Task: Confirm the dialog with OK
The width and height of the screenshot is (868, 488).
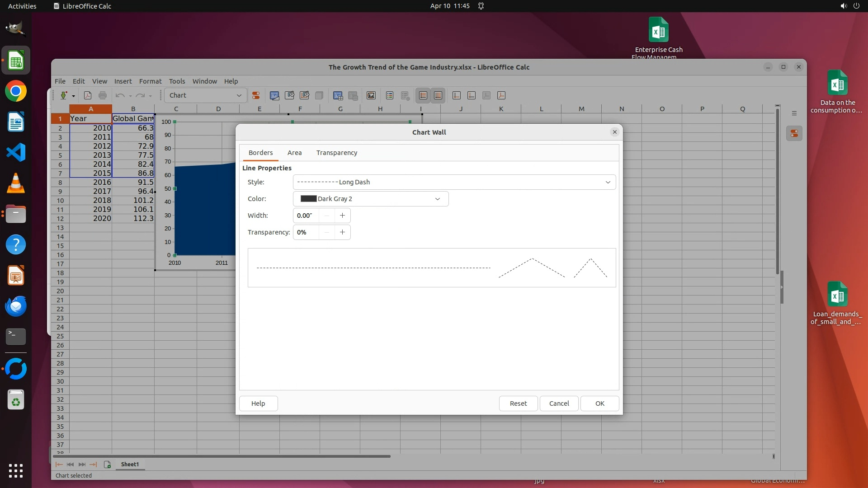Action: pos(599,404)
